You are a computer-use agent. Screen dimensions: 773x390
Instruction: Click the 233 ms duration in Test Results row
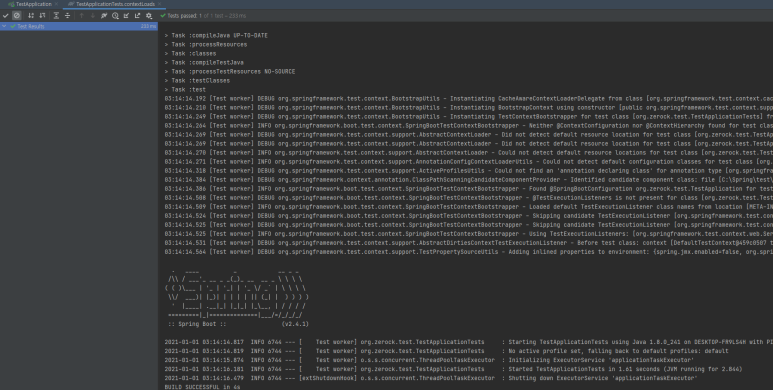coord(148,26)
